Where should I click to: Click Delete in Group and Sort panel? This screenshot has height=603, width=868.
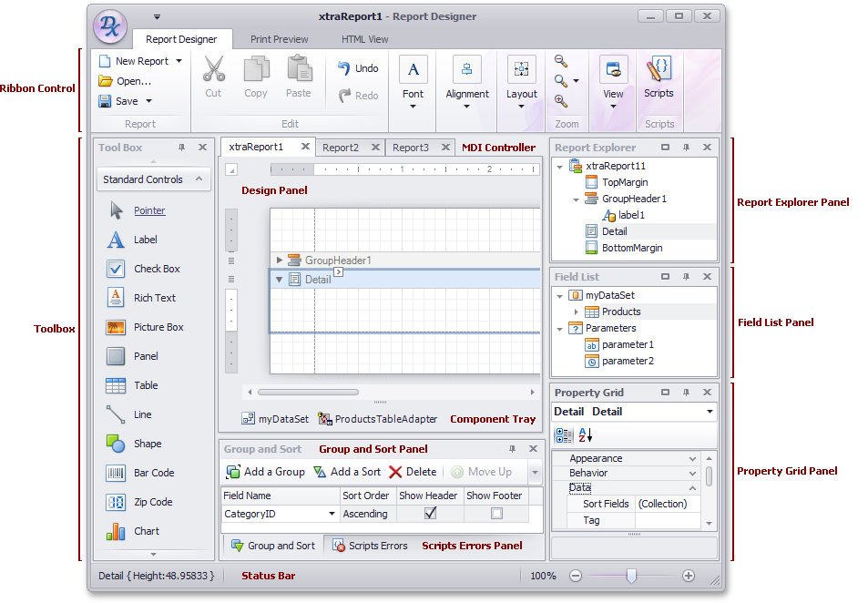(413, 472)
